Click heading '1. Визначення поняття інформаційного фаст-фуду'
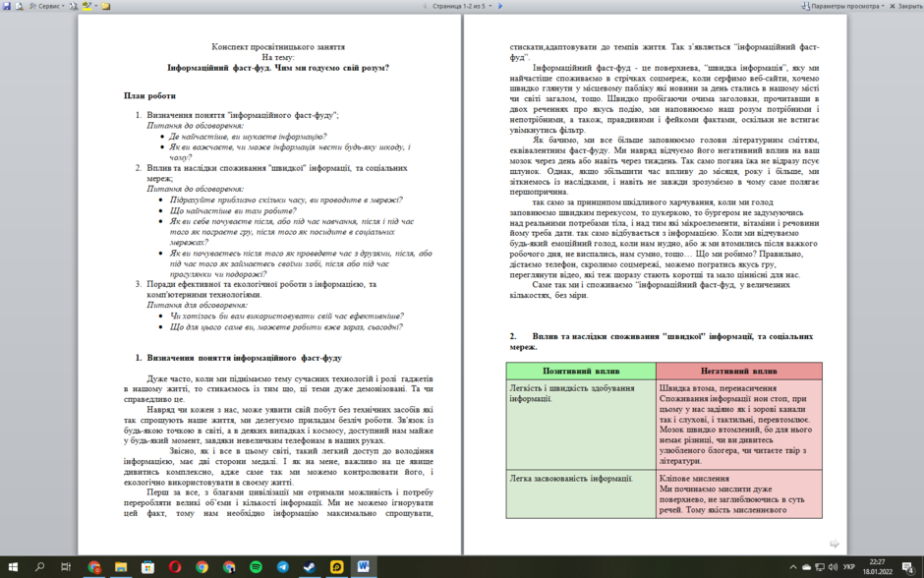 pyautogui.click(x=239, y=358)
